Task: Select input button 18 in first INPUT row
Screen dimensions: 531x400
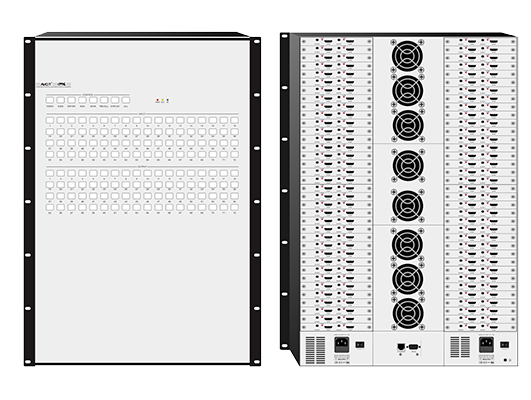Action: tap(234, 120)
